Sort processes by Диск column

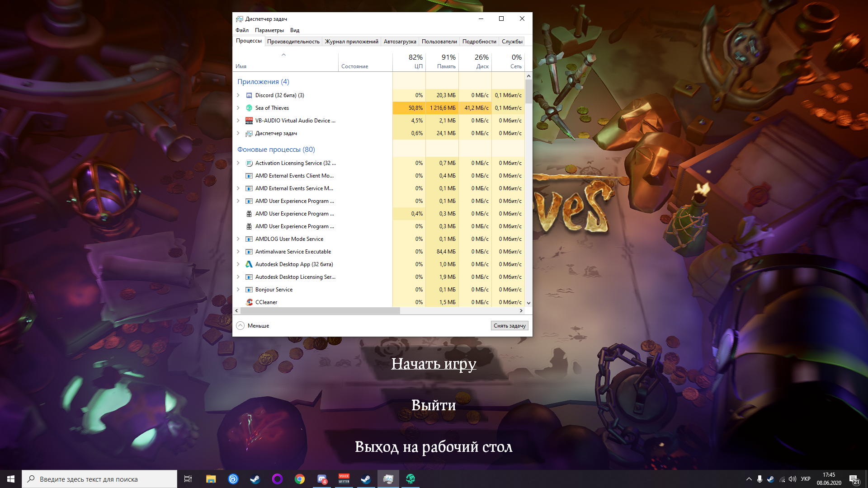click(x=475, y=61)
